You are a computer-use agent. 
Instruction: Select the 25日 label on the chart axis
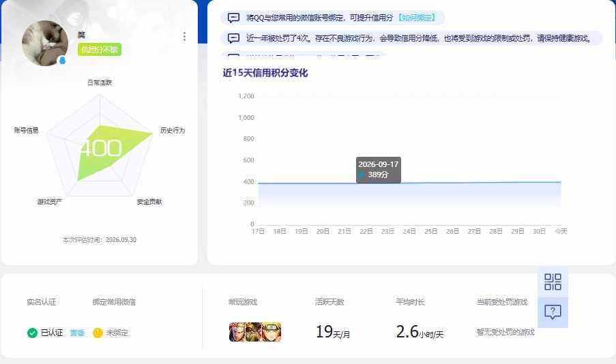(431, 231)
